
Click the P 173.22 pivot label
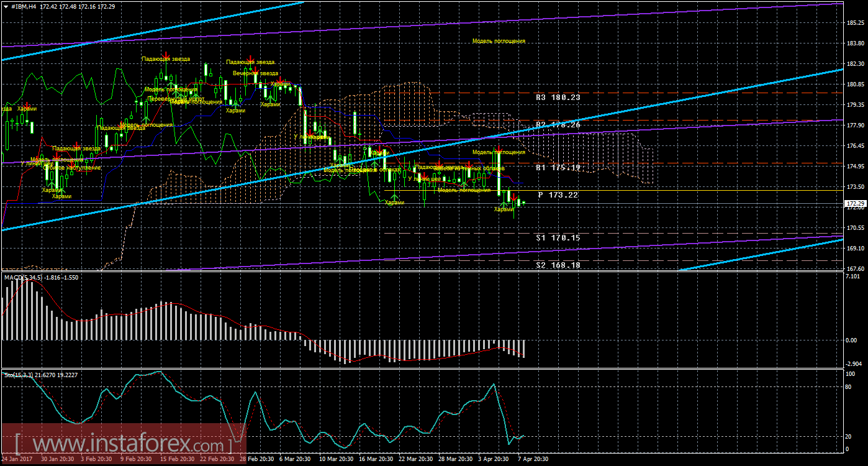point(558,195)
